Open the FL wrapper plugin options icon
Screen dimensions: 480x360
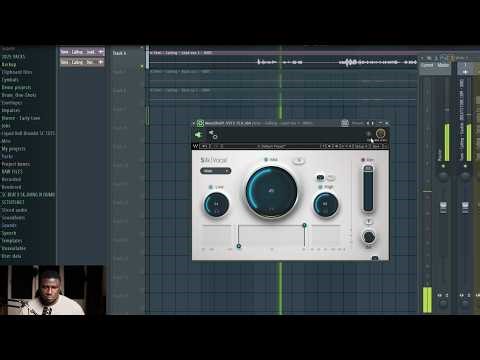200,123
